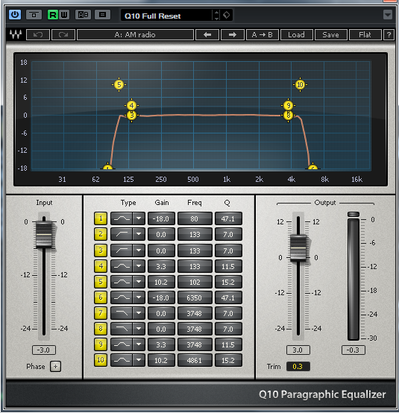Click the Load button
This screenshot has width=399, height=413.
click(297, 35)
